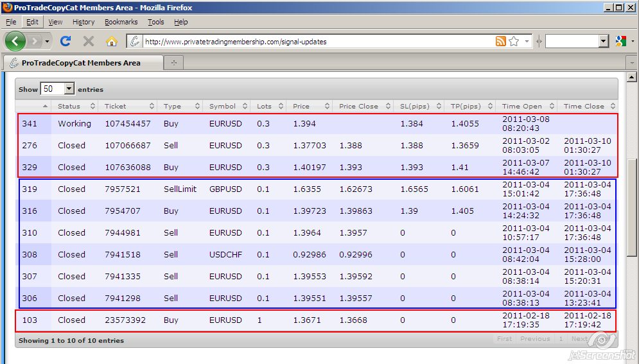Click the site favicon in the address bar
Screen dimensions: 639x364
tap(135, 41)
